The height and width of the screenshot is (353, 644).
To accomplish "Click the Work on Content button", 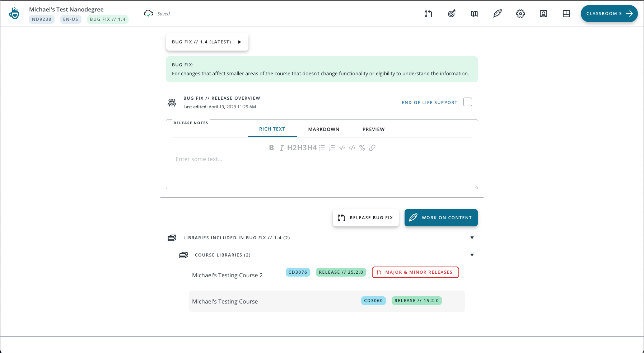I will pyautogui.click(x=441, y=218).
